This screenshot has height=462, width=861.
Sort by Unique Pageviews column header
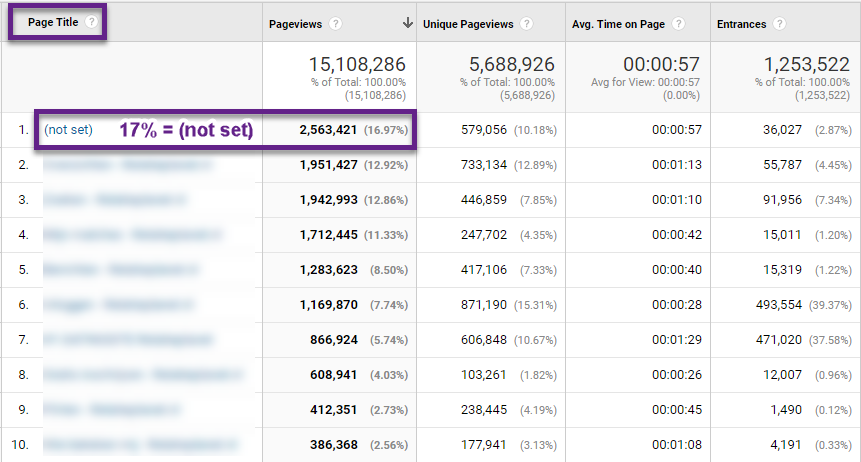[468, 24]
